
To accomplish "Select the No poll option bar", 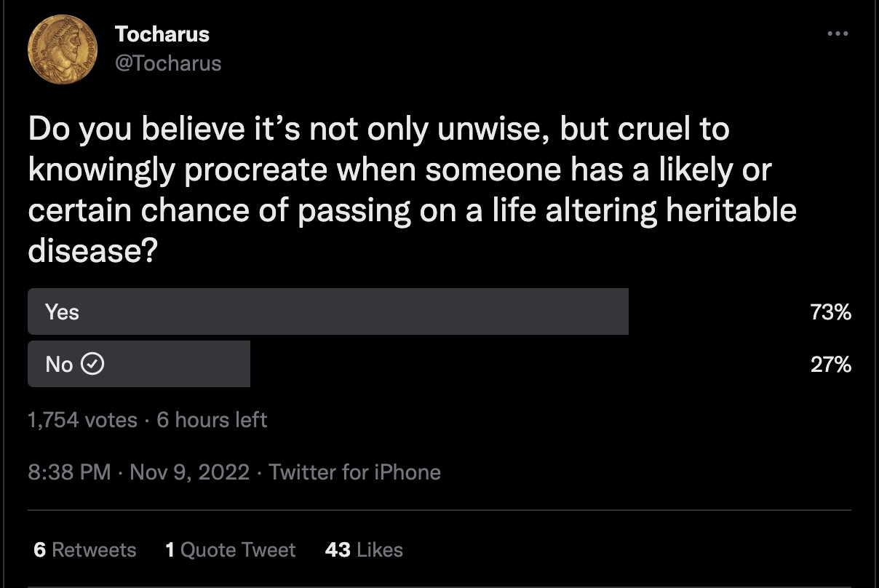I will tap(138, 364).
